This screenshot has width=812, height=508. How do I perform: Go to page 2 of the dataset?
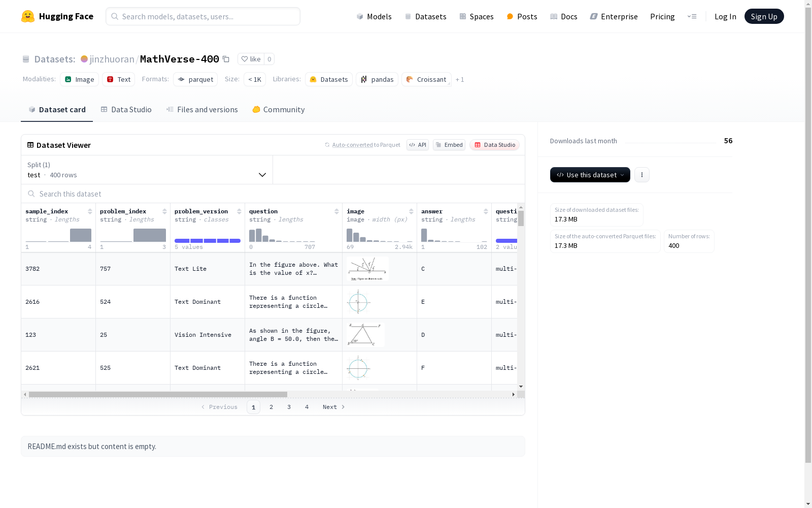point(272,407)
